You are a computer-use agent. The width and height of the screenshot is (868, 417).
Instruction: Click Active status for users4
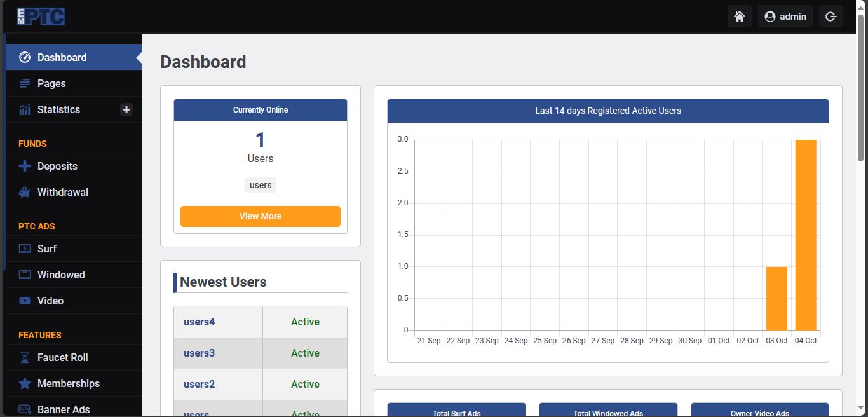[x=305, y=322]
